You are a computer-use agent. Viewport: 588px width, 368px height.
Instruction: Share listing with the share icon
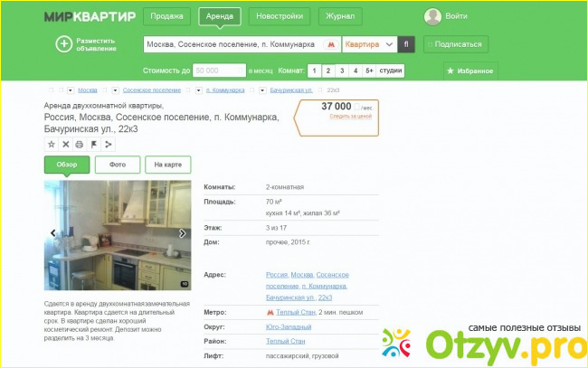pyautogui.click(x=108, y=145)
